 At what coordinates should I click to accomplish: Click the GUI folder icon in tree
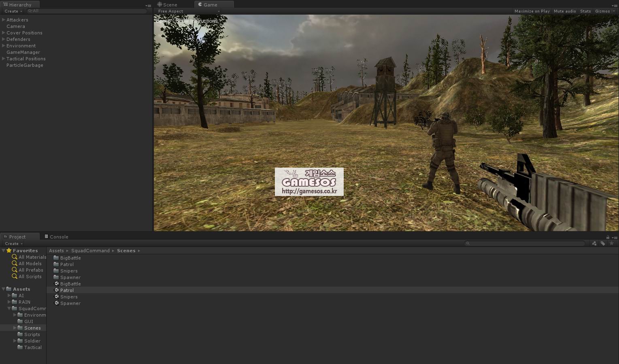[x=20, y=321]
